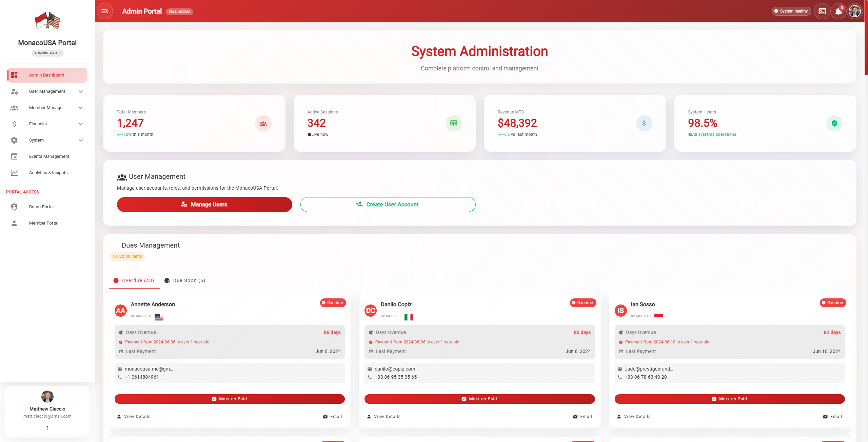
Task: Open the terminal console icon in the header
Action: pos(822,11)
